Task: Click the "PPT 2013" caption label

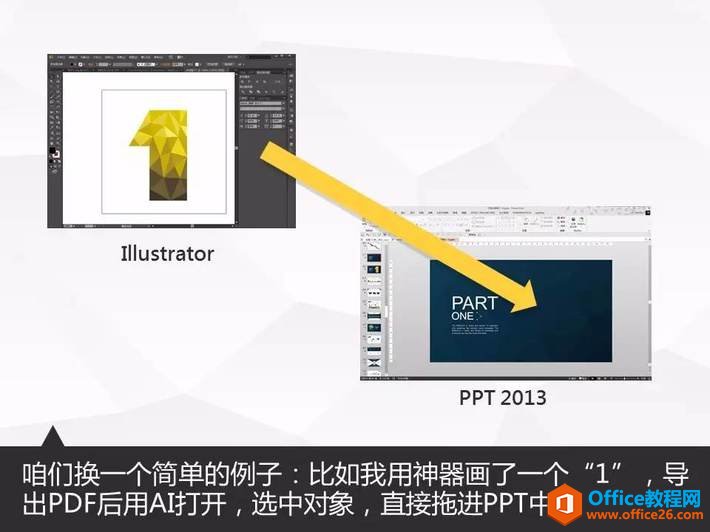Action: (503, 398)
